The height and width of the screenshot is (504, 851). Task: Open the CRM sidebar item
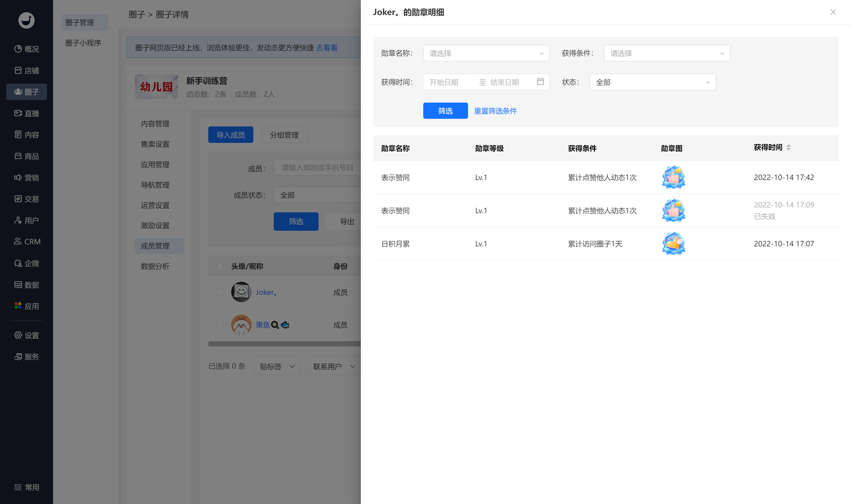26,242
